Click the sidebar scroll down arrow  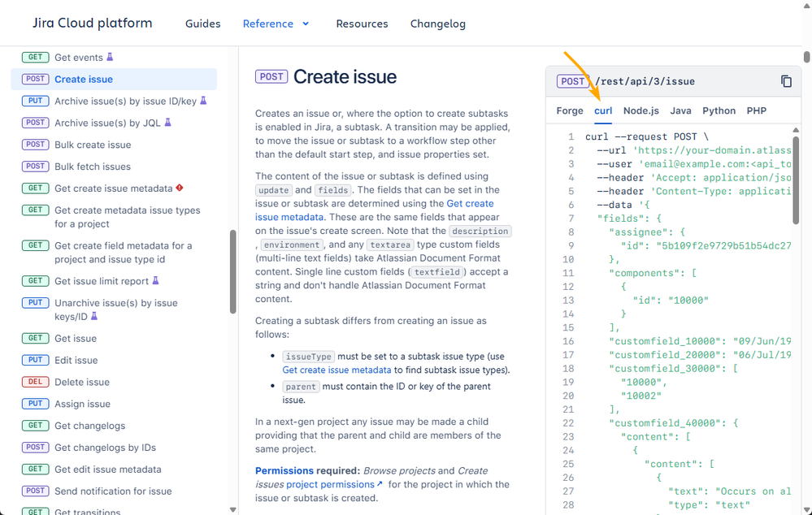pos(232,510)
